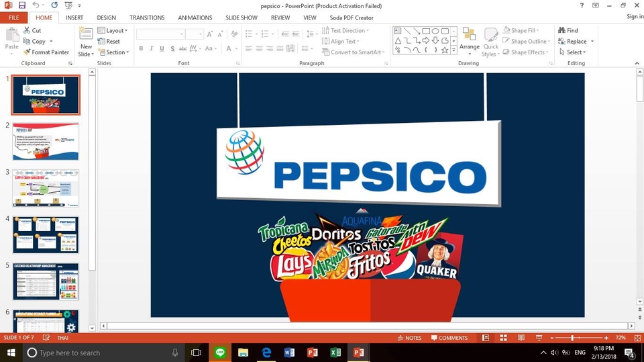
Task: Align text left
Action: [249, 48]
